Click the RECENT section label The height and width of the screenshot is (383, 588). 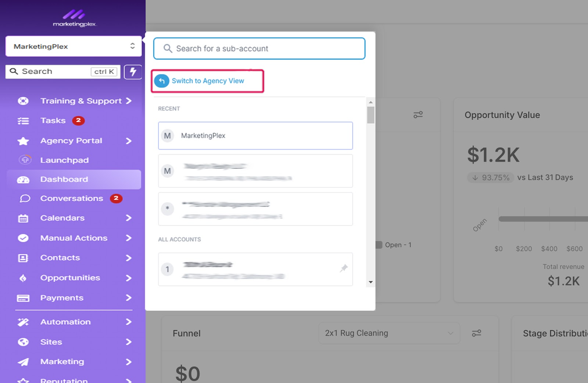(169, 109)
